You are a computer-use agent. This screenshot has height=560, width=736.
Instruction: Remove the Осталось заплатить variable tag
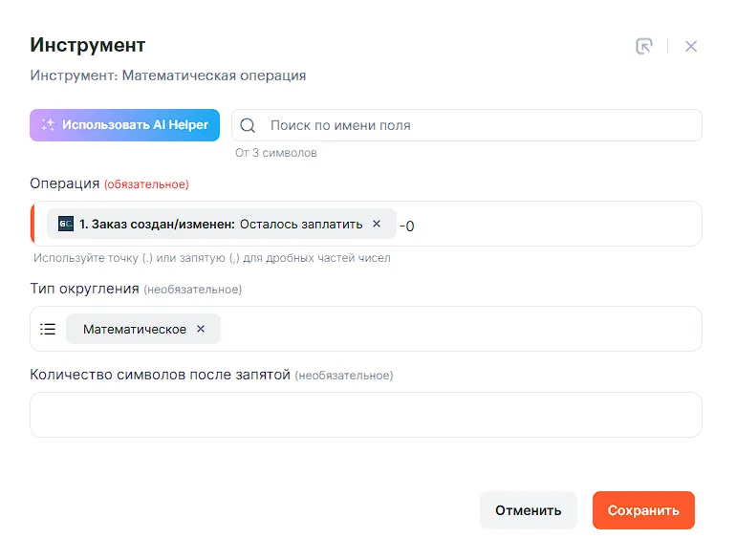click(377, 224)
